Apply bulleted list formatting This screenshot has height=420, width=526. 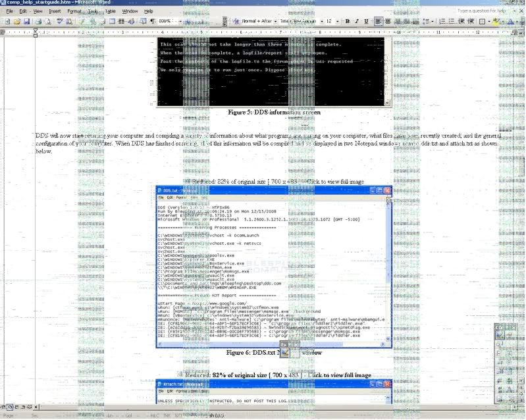pyautogui.click(x=452, y=22)
